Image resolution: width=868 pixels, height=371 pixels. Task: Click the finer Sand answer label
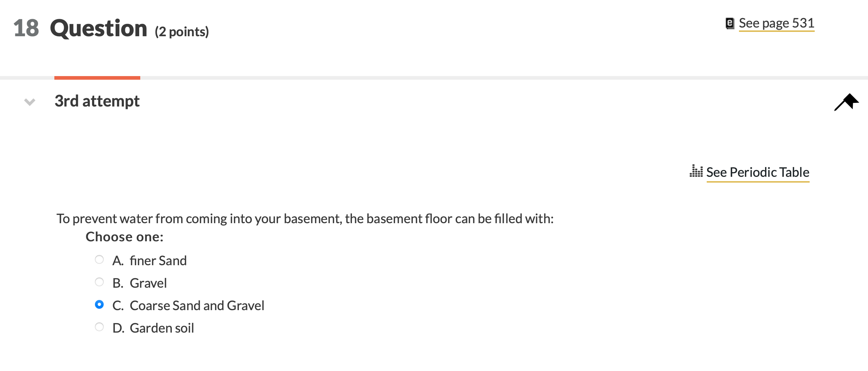pos(158,260)
